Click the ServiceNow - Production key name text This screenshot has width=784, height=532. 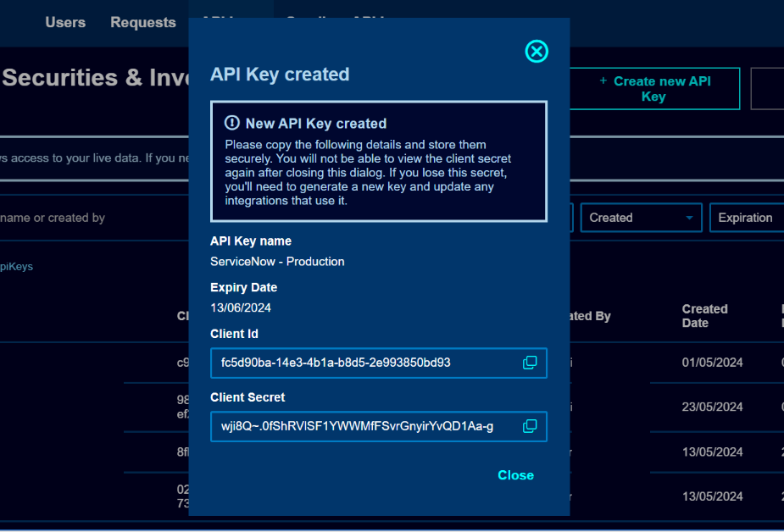coord(277,262)
